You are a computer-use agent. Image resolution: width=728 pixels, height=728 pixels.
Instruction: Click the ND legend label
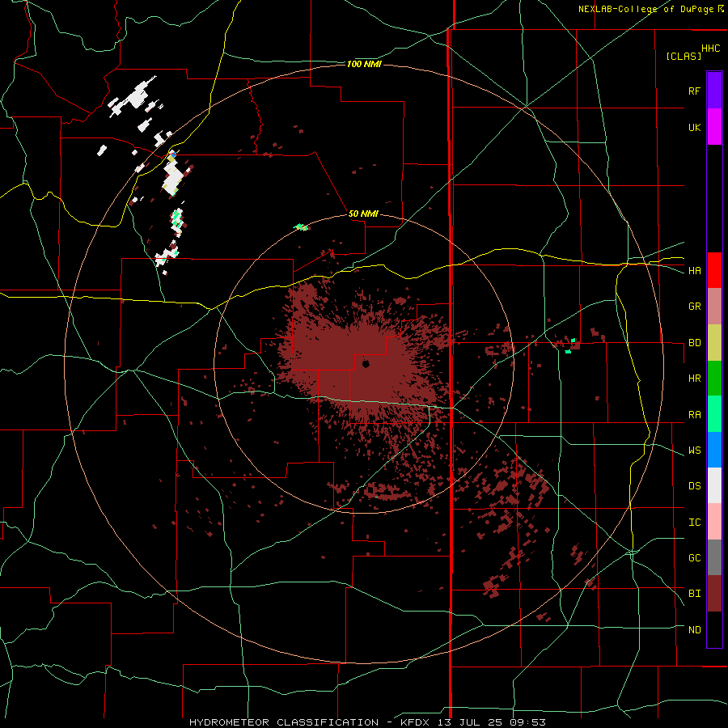click(x=694, y=629)
